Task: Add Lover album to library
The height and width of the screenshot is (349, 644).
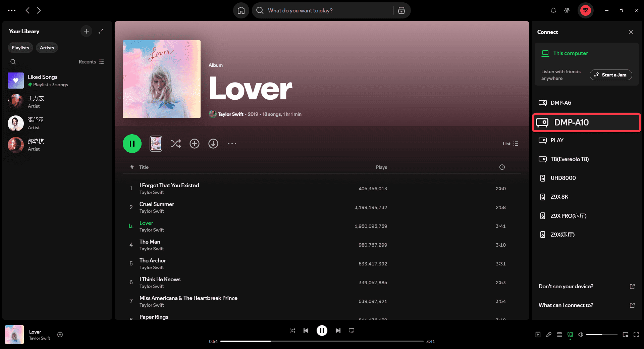Action: (195, 144)
